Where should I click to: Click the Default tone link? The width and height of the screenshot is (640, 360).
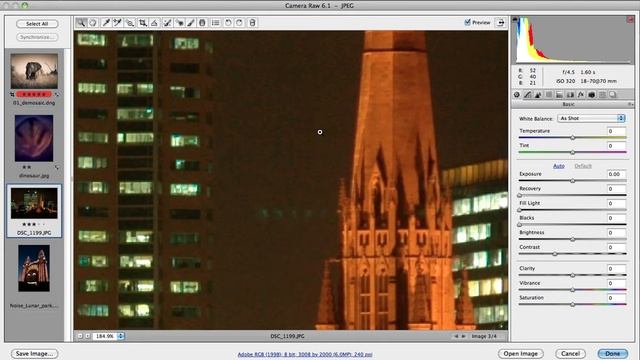583,166
